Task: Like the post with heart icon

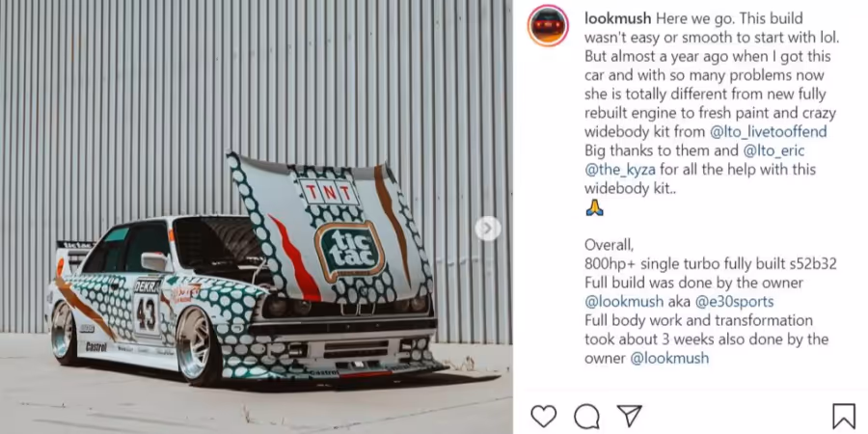Action: click(x=544, y=416)
